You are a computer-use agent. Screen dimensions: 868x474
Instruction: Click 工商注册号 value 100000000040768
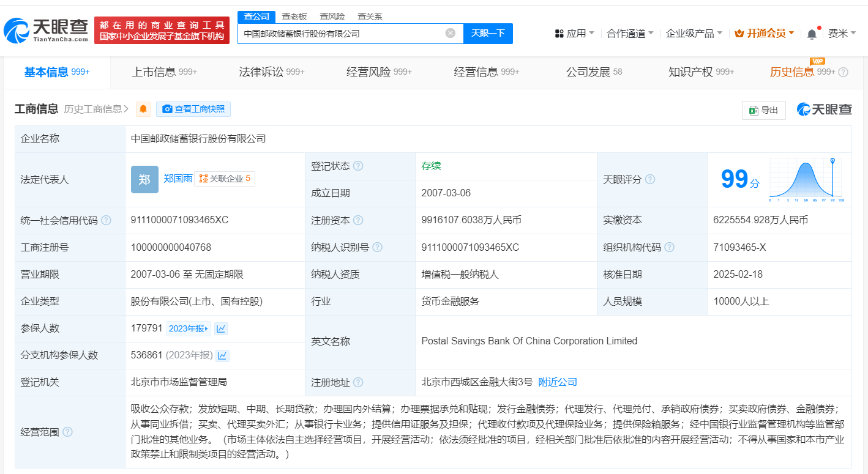pos(171,248)
